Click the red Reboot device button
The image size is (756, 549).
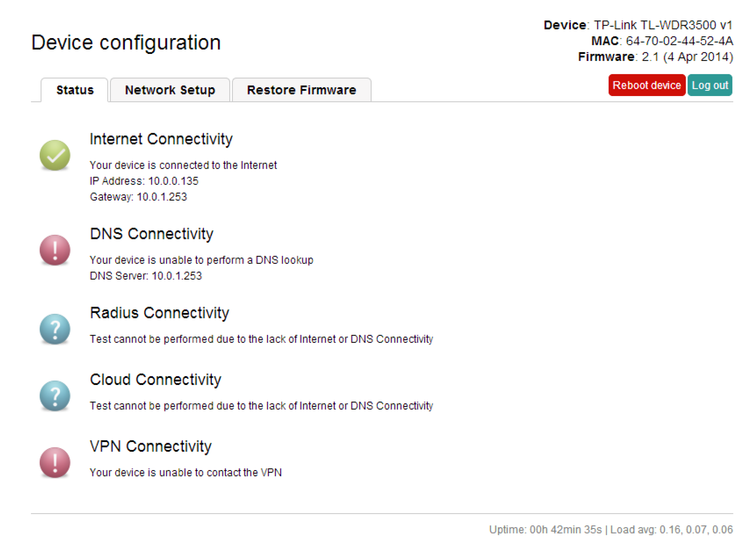[x=647, y=86]
